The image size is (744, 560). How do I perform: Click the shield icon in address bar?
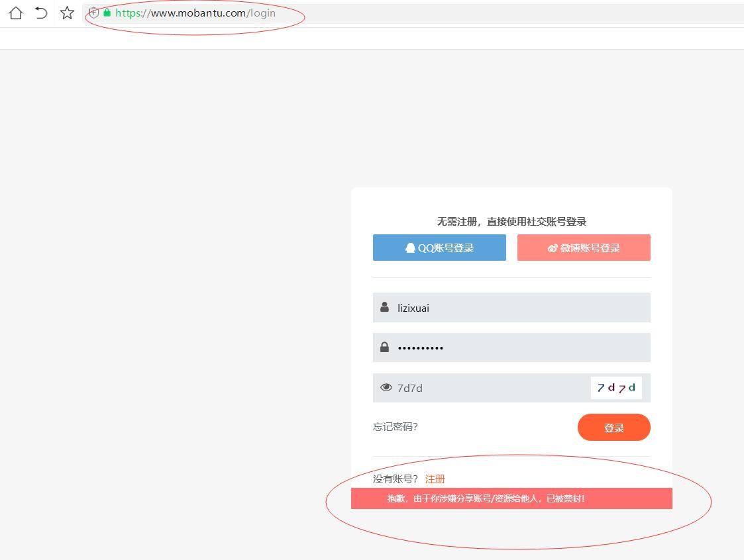94,13
